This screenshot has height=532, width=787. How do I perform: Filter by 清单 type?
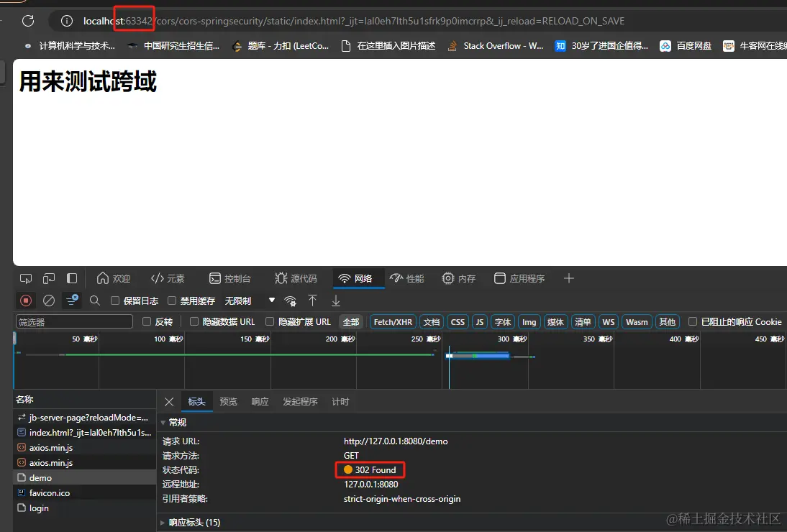[583, 322]
